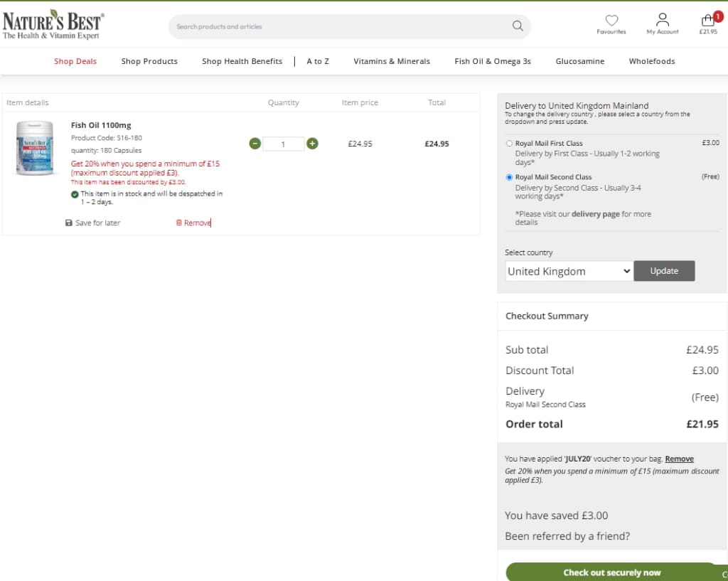
Task: Open Glucosamine menu
Action: pyautogui.click(x=580, y=61)
